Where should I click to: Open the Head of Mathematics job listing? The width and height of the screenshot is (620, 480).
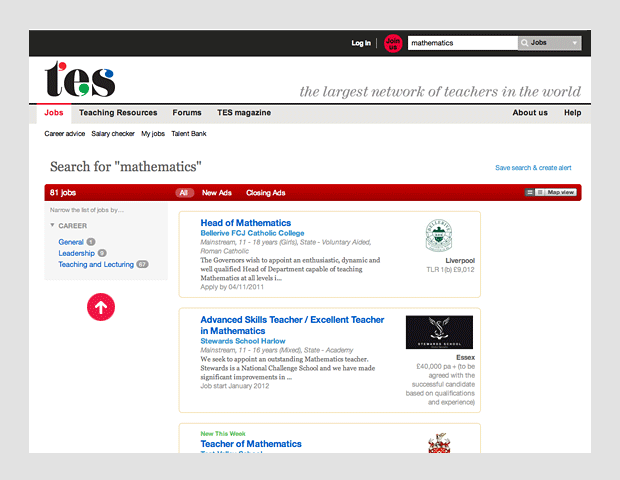(245, 222)
